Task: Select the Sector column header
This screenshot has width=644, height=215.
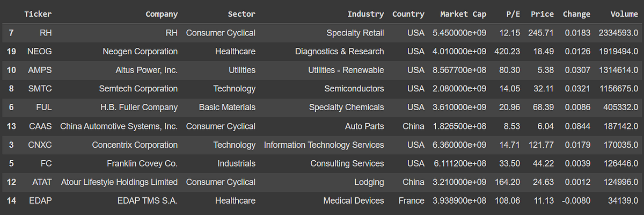Action: pyautogui.click(x=241, y=15)
